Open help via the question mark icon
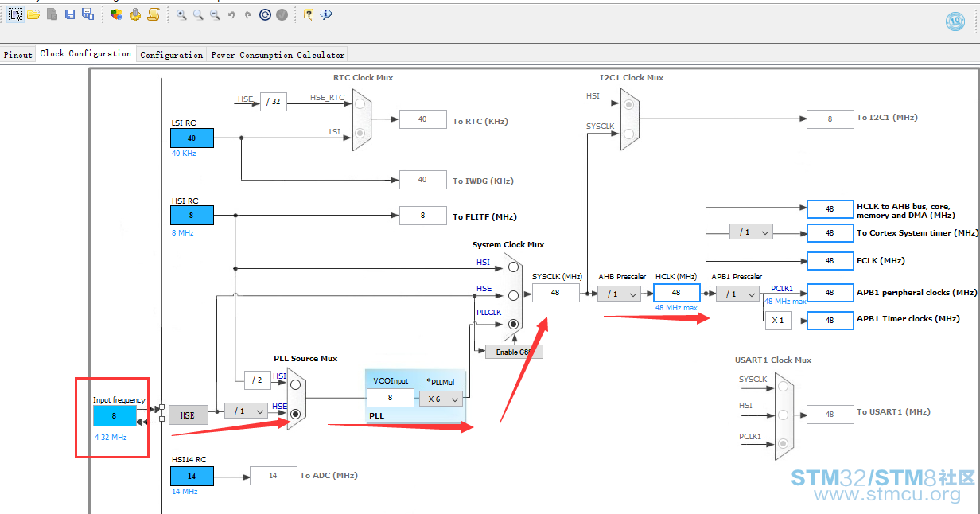980x514 pixels. [308, 14]
